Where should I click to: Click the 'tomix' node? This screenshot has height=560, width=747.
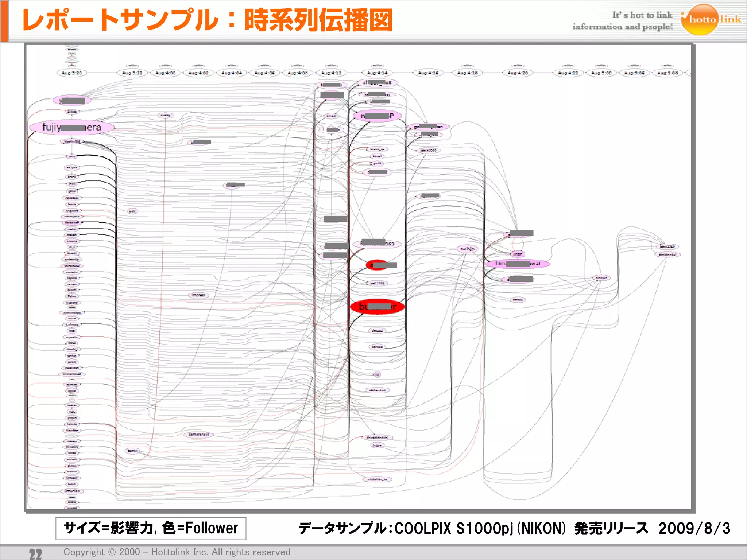click(132, 451)
